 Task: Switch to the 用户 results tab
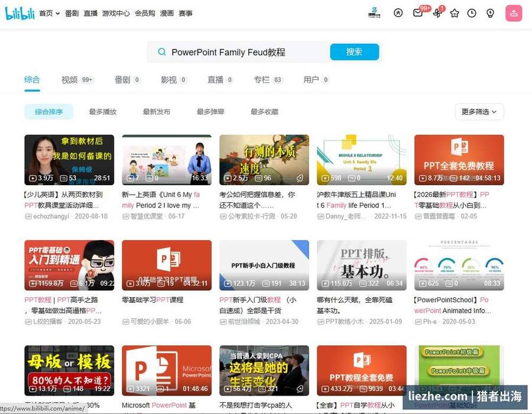click(x=316, y=80)
